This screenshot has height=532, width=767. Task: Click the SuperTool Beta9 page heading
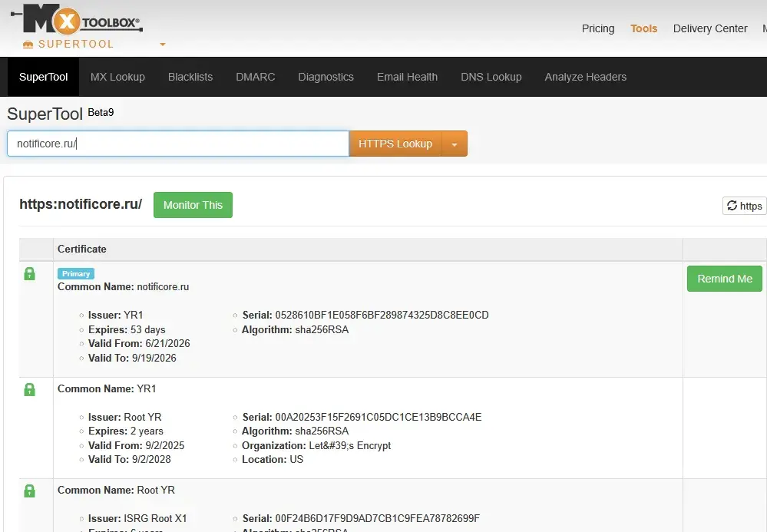pos(61,114)
